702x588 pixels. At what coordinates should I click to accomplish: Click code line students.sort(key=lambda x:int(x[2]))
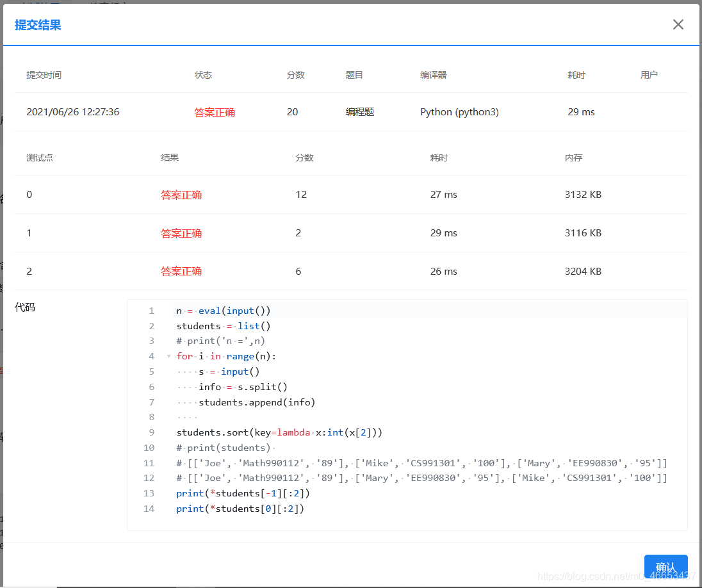[x=279, y=432]
